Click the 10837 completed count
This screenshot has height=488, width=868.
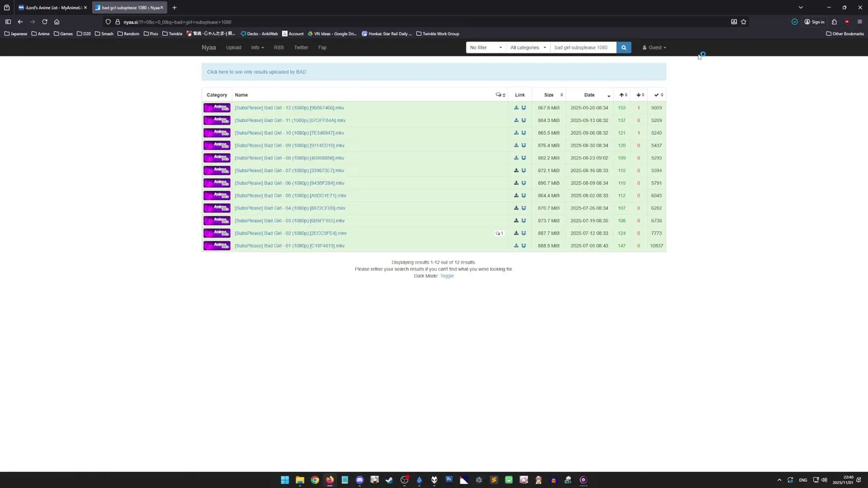pos(656,246)
